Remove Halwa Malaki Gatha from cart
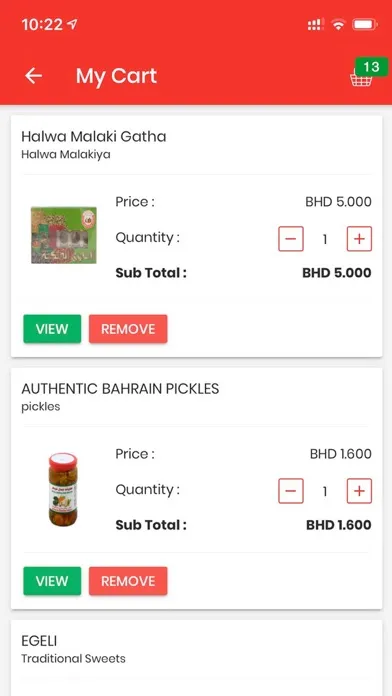 128,329
